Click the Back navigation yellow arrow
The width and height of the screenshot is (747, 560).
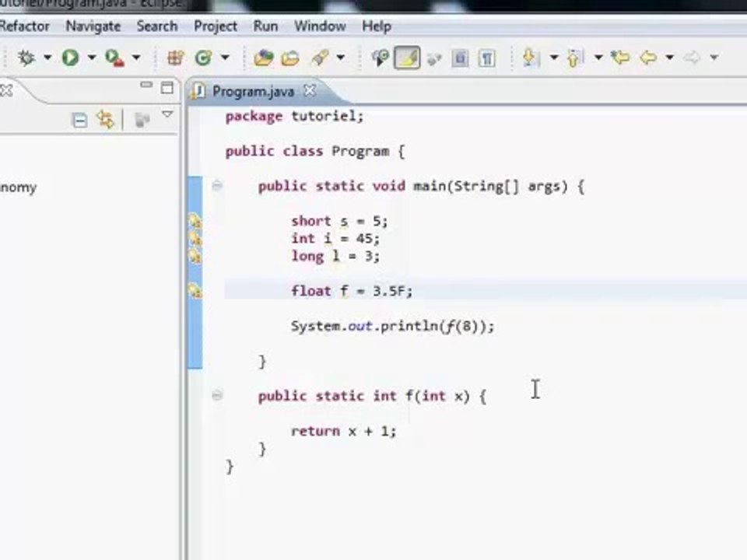[648, 58]
